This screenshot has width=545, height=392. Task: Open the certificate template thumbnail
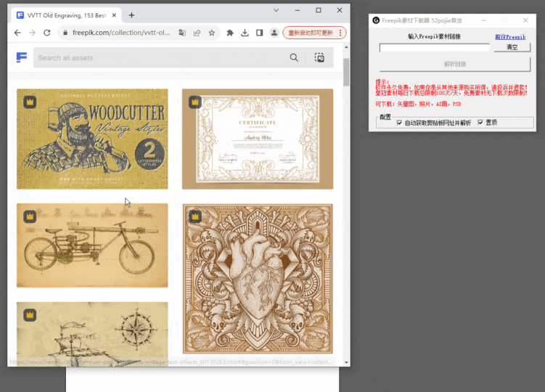click(x=258, y=139)
